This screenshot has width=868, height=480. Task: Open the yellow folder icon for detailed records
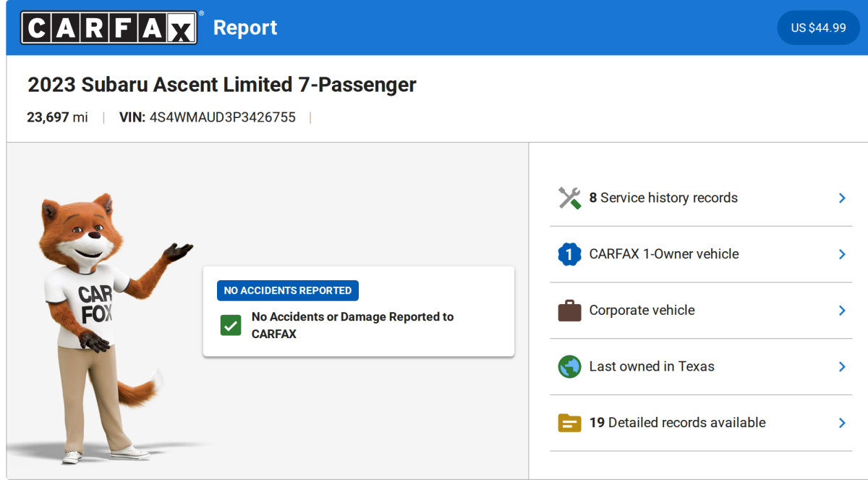click(569, 423)
